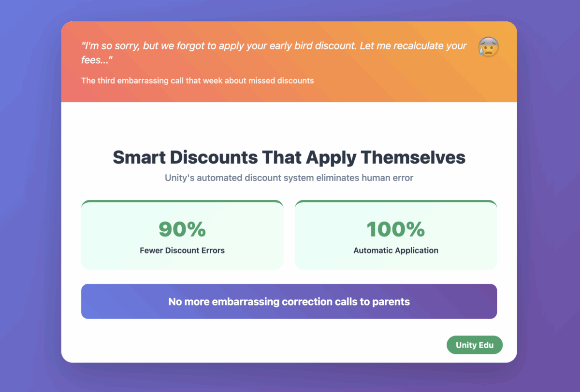Click the word 'parents' in the purple banner
This screenshot has width=580, height=392.
pyautogui.click(x=391, y=302)
